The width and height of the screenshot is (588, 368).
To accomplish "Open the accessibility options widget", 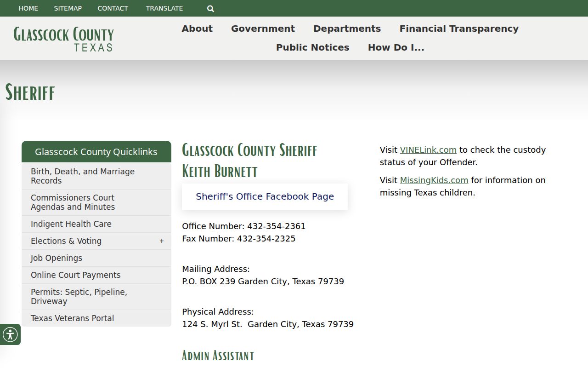I will [x=10, y=334].
